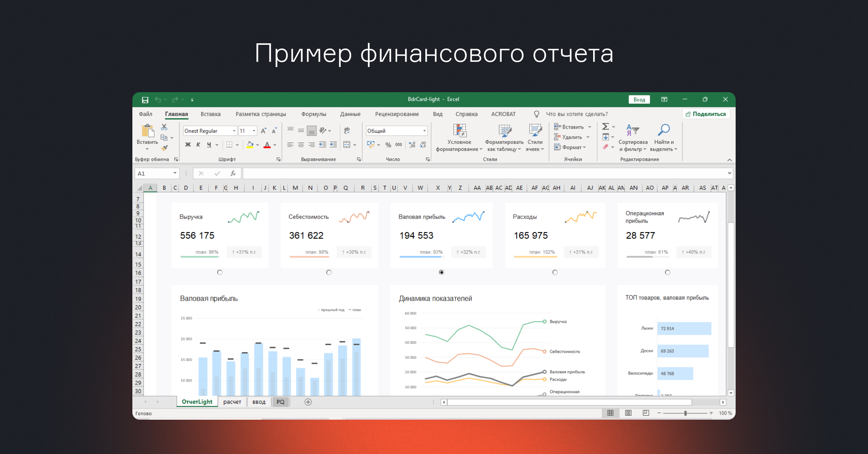868x454 pixels.
Task: Click the Save disk icon in title bar
Action: tap(145, 100)
